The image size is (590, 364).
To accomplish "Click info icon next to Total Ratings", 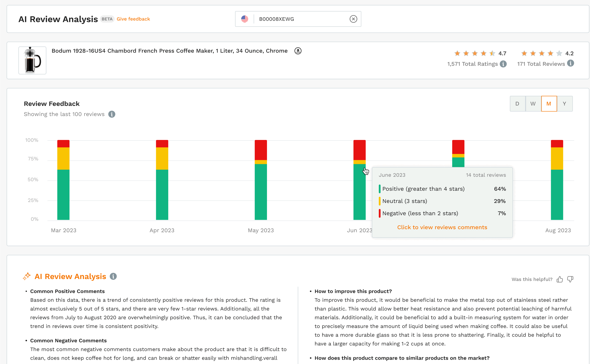I will point(503,64).
